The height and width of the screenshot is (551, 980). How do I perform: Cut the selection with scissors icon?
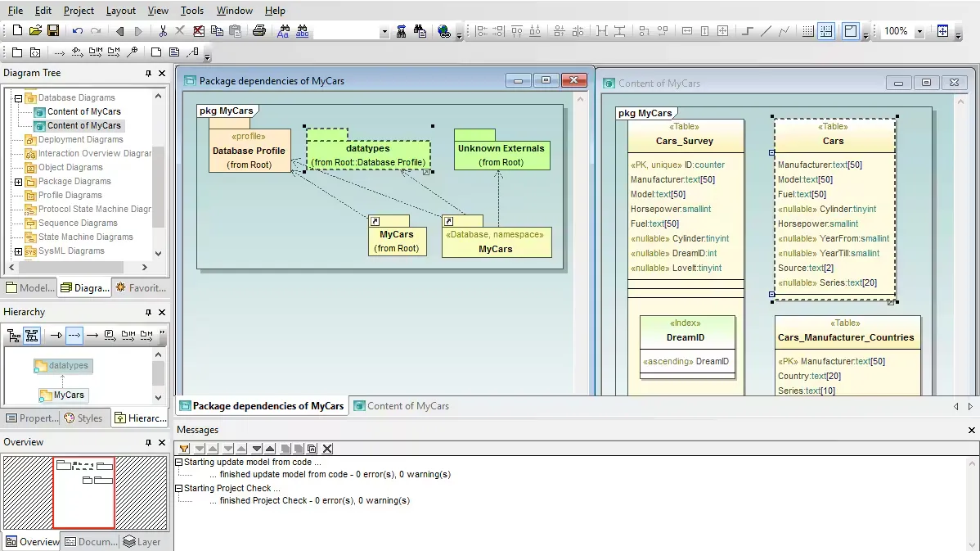[163, 30]
